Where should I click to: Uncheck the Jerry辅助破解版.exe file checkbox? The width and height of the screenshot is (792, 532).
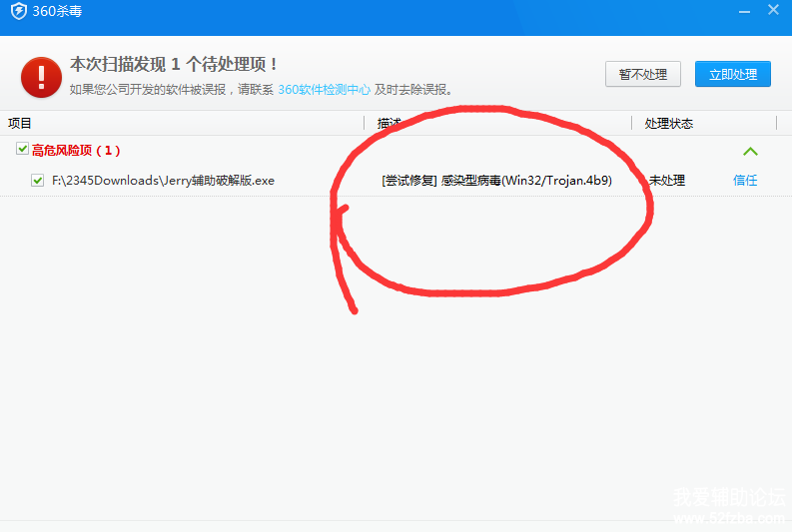point(38,181)
